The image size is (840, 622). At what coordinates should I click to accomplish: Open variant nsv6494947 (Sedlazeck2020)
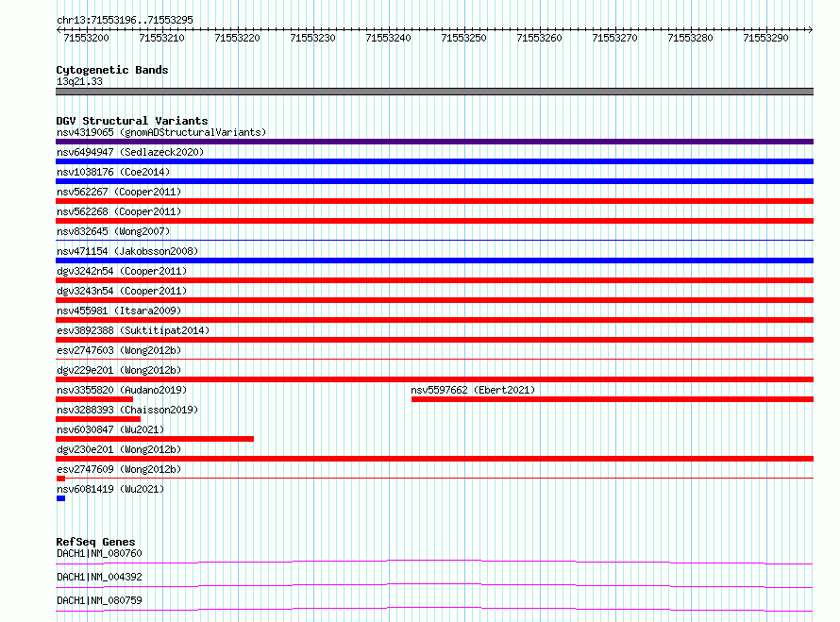130,152
